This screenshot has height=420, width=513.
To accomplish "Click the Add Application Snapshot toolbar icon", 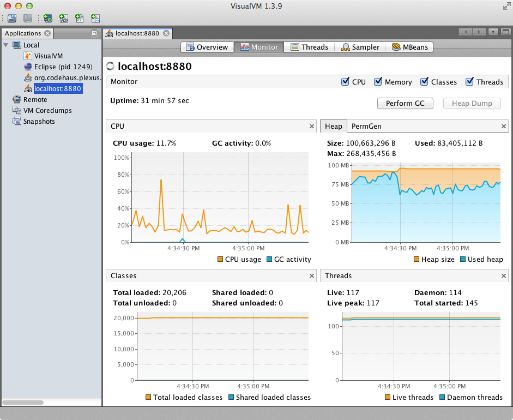I will coord(95,19).
